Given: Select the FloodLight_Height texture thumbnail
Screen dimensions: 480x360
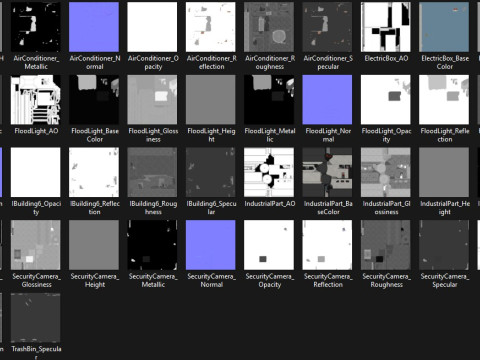Looking at the screenshot, I should [211, 100].
